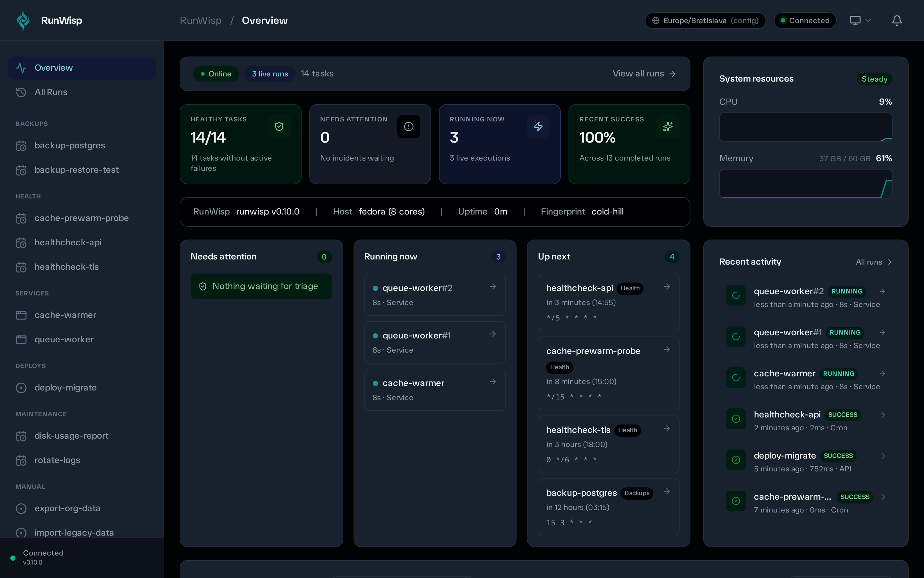Click the Needs attention count badge 0

324,257
